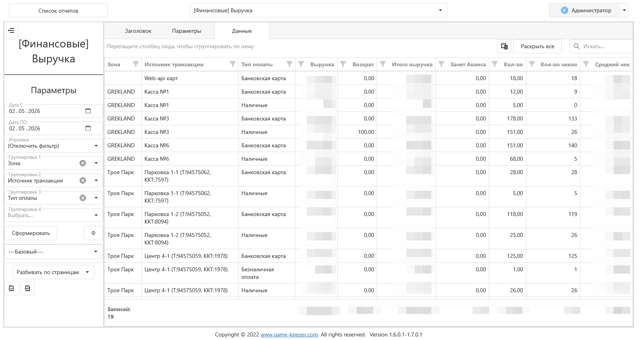644x340 pixels.
Task: Click Безналичная оплата cell
Action: click(x=267, y=273)
